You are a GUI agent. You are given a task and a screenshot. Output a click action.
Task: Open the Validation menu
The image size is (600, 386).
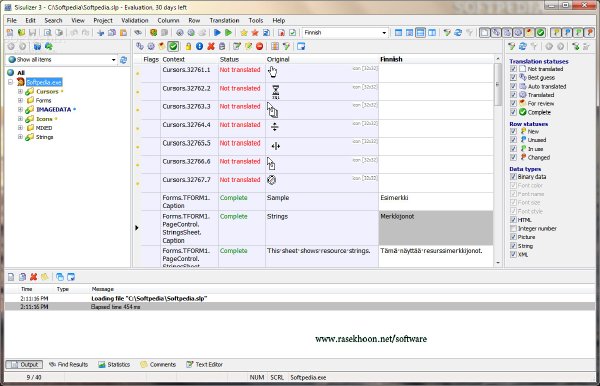pyautogui.click(x=135, y=20)
